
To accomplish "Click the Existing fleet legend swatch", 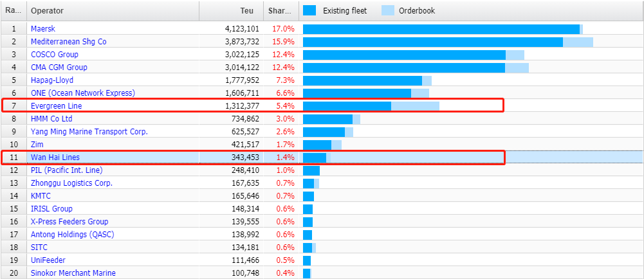I will tap(309, 10).
